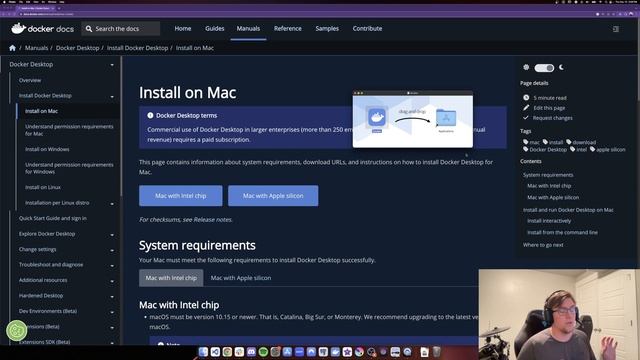640x360 pixels.
Task: Open Spotify from the dock
Action: click(263, 351)
